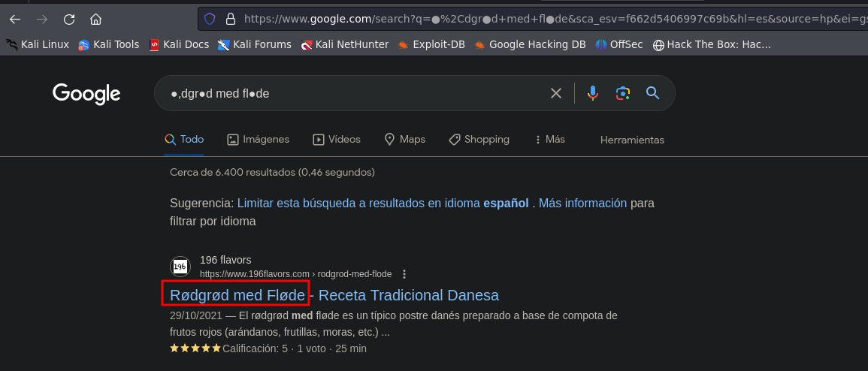
Task: Open the Rødgrød med Fløde result link
Action: pyautogui.click(x=237, y=295)
